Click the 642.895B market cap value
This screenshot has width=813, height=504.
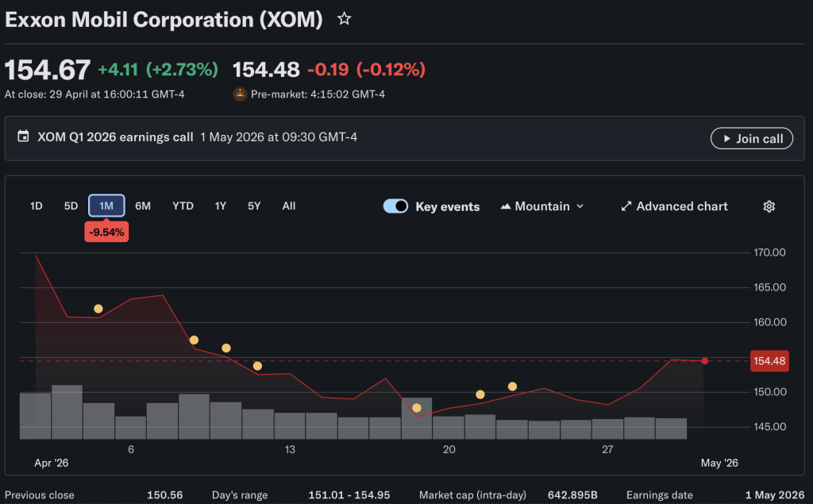tap(572, 495)
